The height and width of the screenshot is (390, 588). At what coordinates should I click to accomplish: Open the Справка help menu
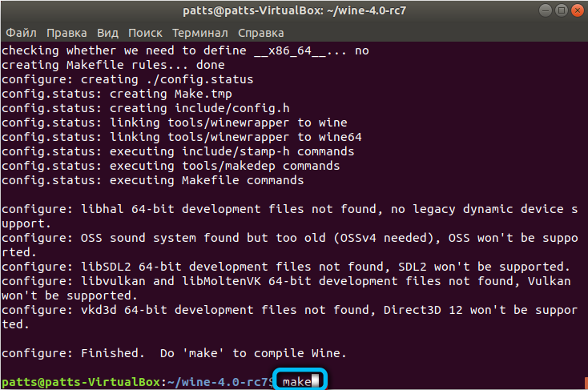(x=260, y=33)
